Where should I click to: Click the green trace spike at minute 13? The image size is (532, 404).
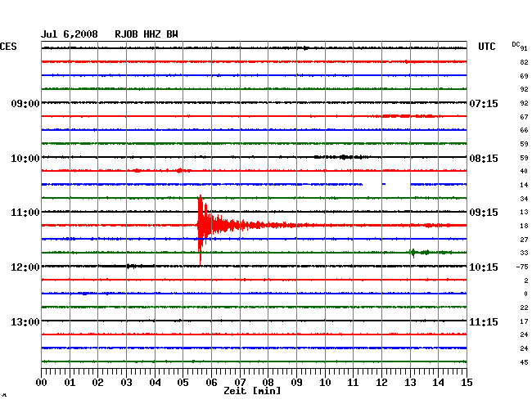click(x=413, y=253)
